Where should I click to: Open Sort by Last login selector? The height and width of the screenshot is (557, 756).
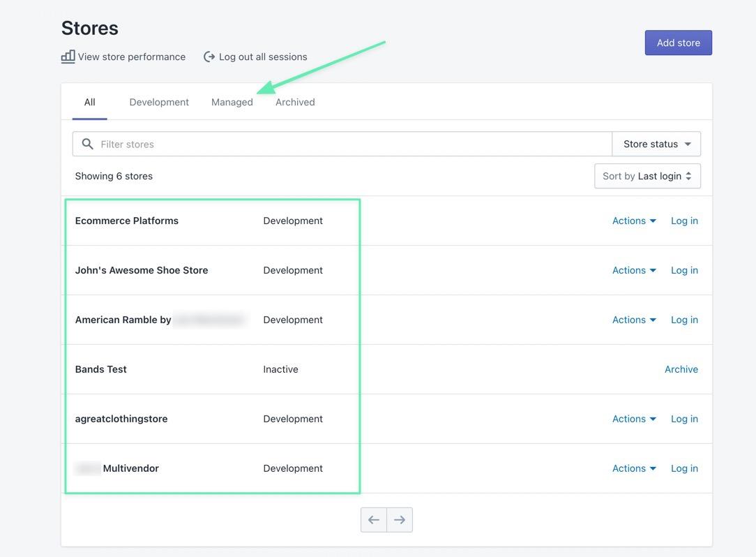(x=647, y=176)
